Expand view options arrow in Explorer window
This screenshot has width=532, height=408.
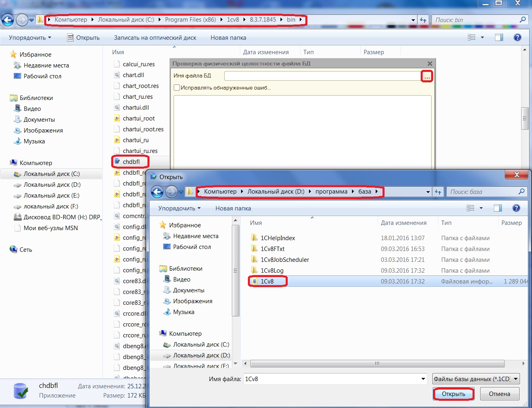482,37
